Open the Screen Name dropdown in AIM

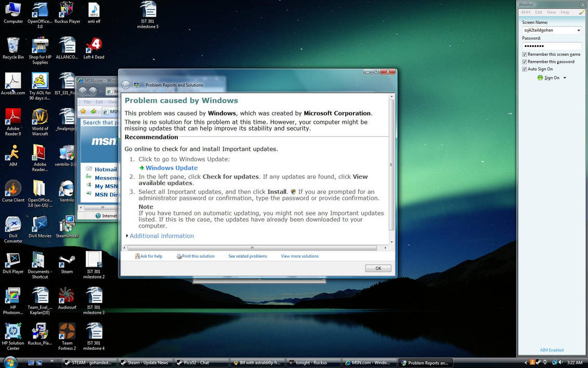(x=578, y=30)
